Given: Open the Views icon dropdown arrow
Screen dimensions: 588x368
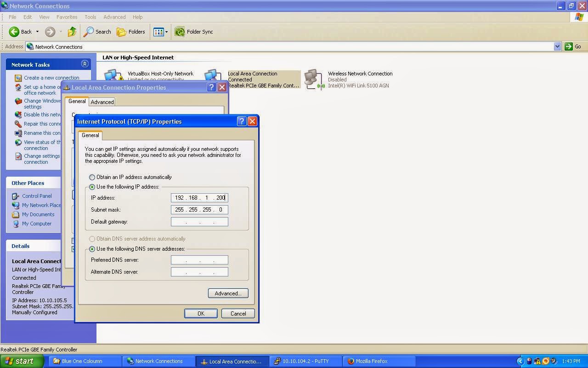Looking at the screenshot, I should (166, 32).
